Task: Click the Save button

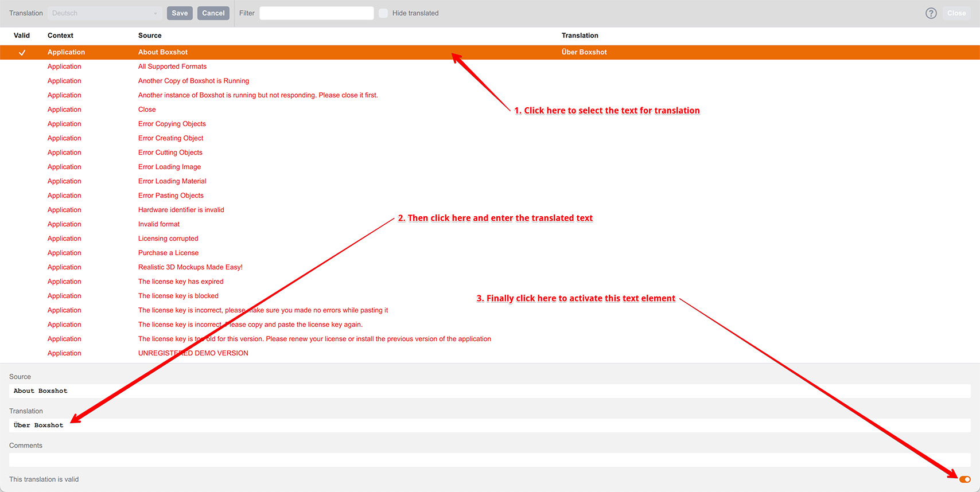Action: (x=180, y=13)
